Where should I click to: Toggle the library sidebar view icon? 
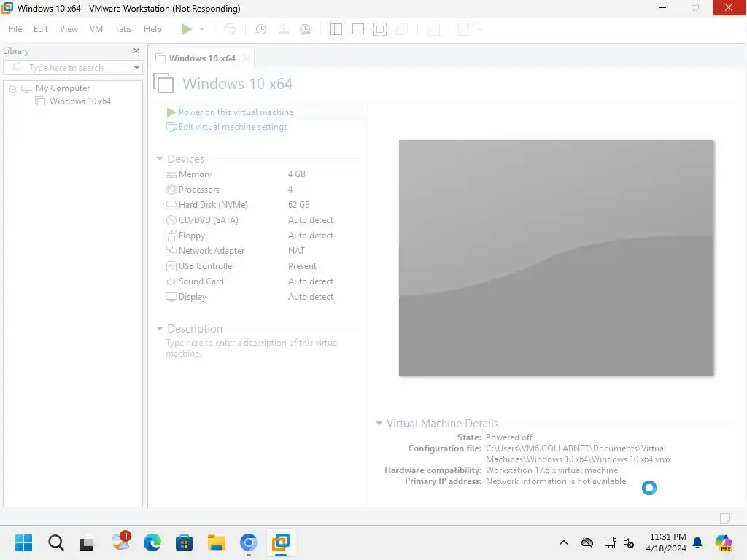[336, 29]
